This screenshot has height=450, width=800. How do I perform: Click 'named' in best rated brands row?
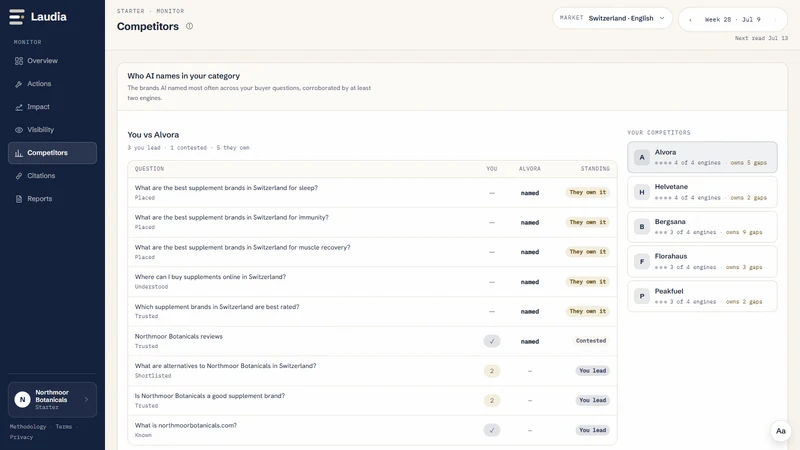530,312
